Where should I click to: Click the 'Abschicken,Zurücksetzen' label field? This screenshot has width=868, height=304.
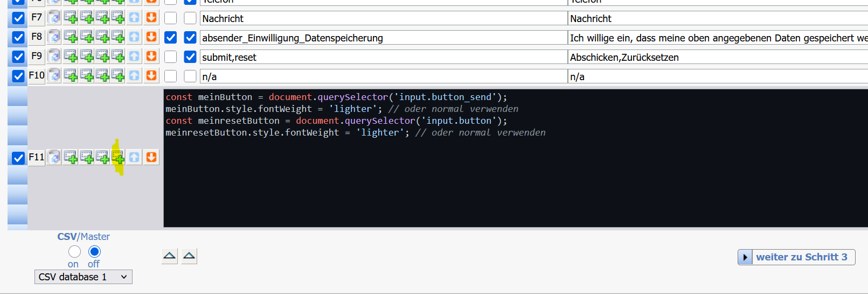click(717, 57)
